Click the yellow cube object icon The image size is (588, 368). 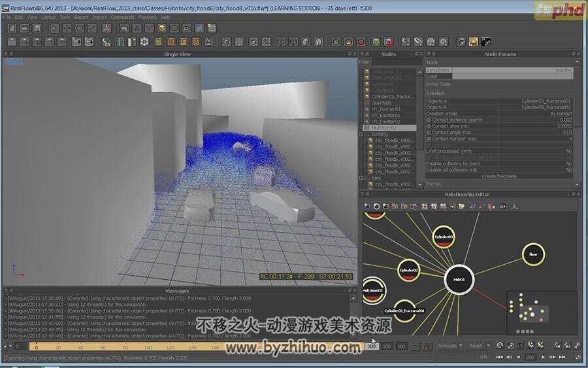point(161,28)
